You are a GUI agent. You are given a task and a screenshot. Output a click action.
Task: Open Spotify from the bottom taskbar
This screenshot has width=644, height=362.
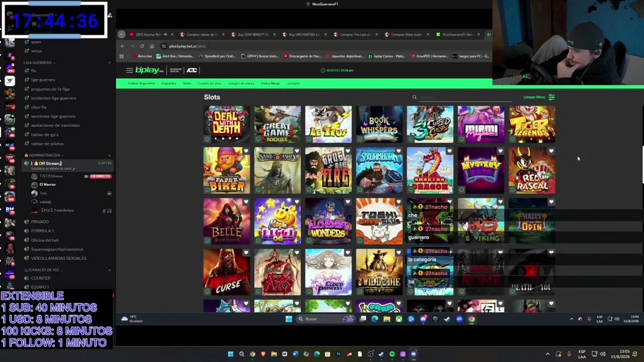click(392, 354)
